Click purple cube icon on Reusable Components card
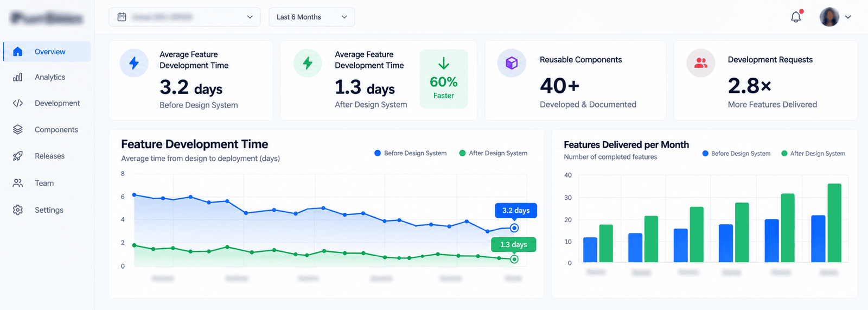Image resolution: width=868 pixels, height=310 pixels. pos(512,63)
